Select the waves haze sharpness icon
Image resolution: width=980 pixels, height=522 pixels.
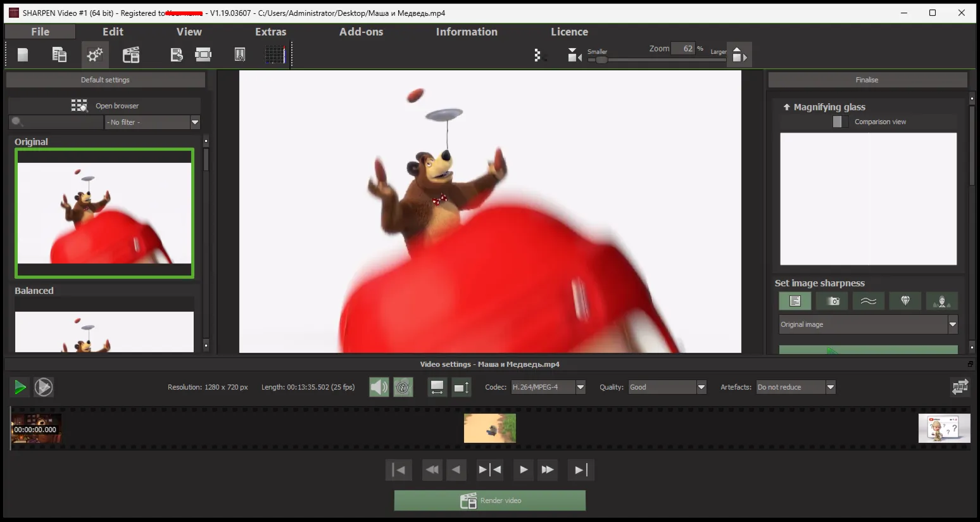(x=869, y=301)
